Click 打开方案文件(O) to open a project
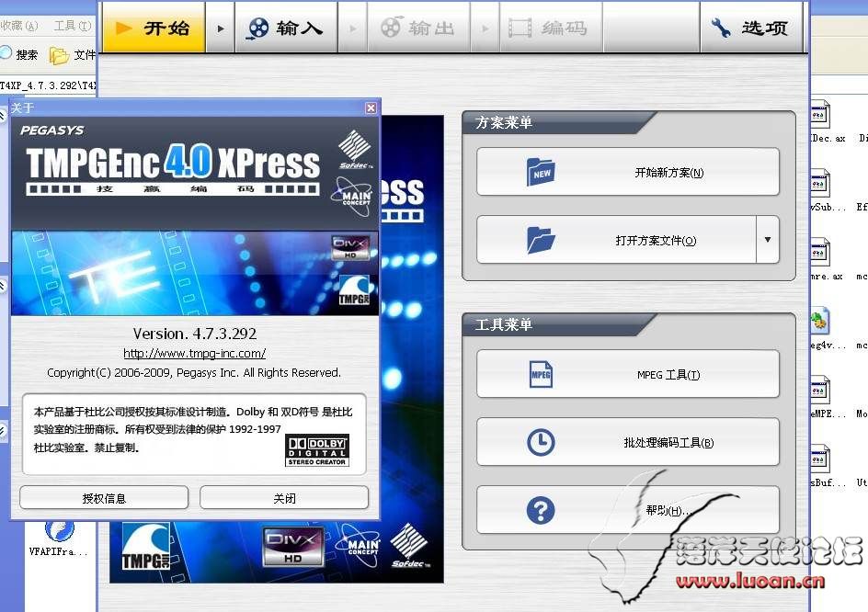The width and height of the screenshot is (868, 612). [616, 240]
